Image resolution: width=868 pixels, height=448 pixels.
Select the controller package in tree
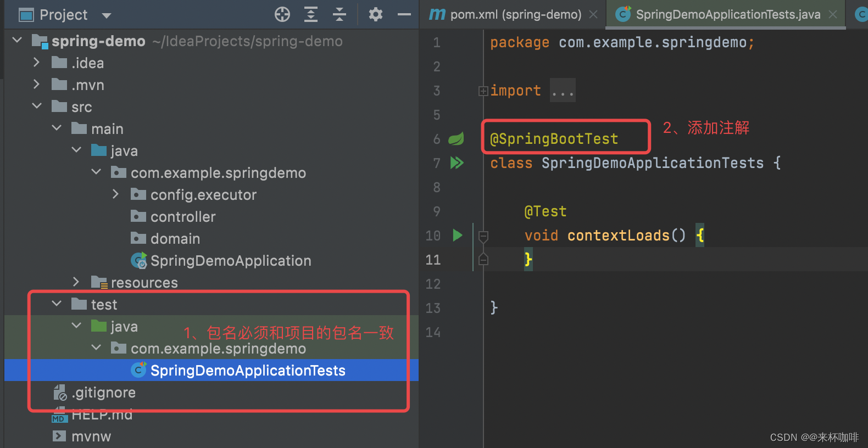[183, 217]
